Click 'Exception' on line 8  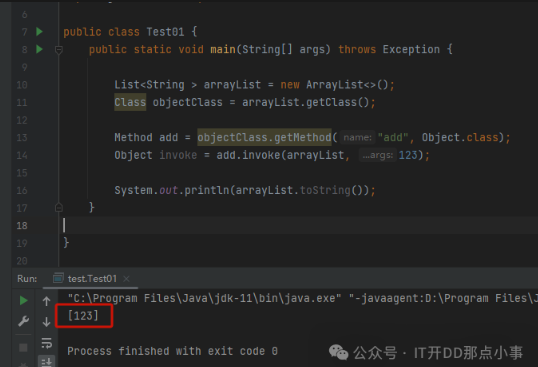(411, 49)
